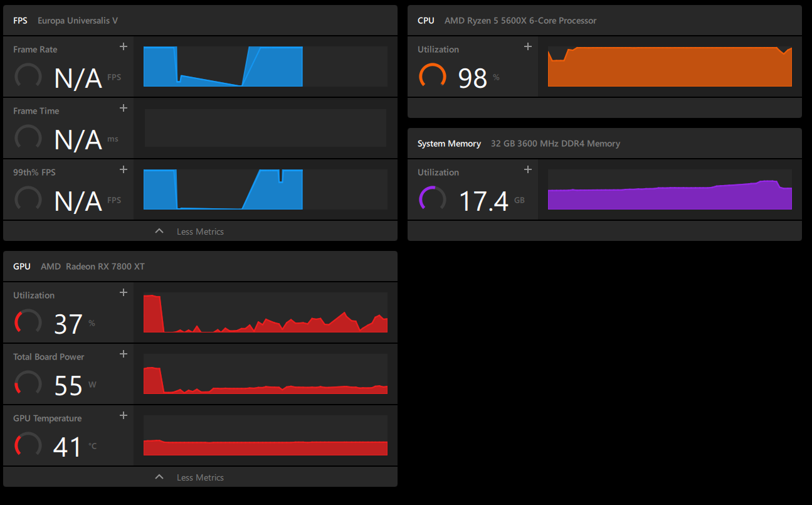Screen dimensions: 812x505
Task: Click the Total Board Power graph
Action: 266,374
